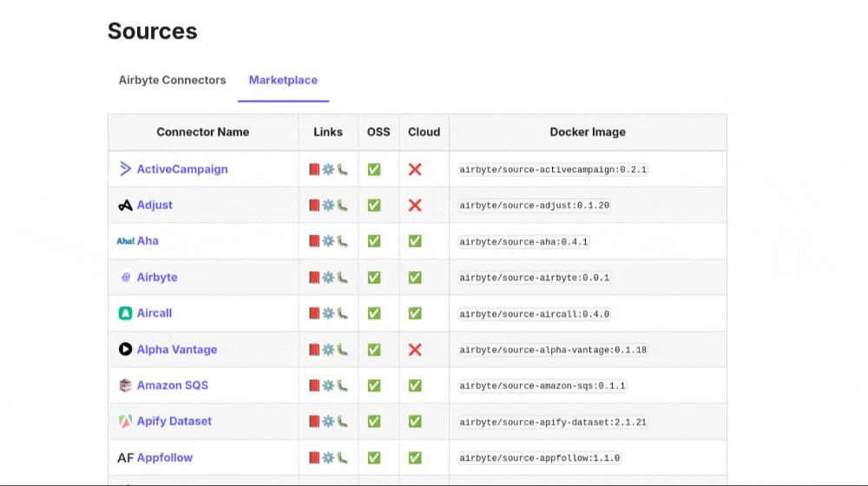
Task: Click the Amazon SQS logo icon
Action: point(126,385)
